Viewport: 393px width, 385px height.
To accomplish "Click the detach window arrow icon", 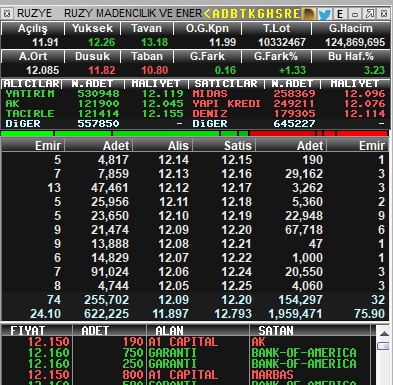I will (370, 14).
